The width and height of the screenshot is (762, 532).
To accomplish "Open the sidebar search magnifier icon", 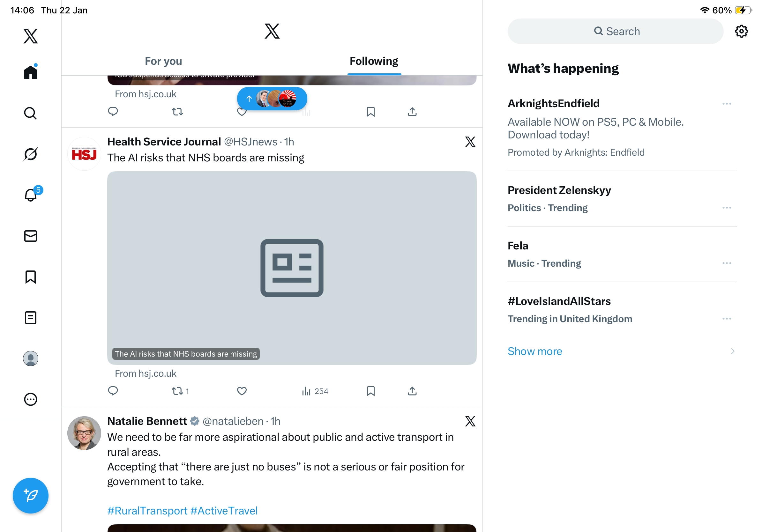I will [x=31, y=113].
